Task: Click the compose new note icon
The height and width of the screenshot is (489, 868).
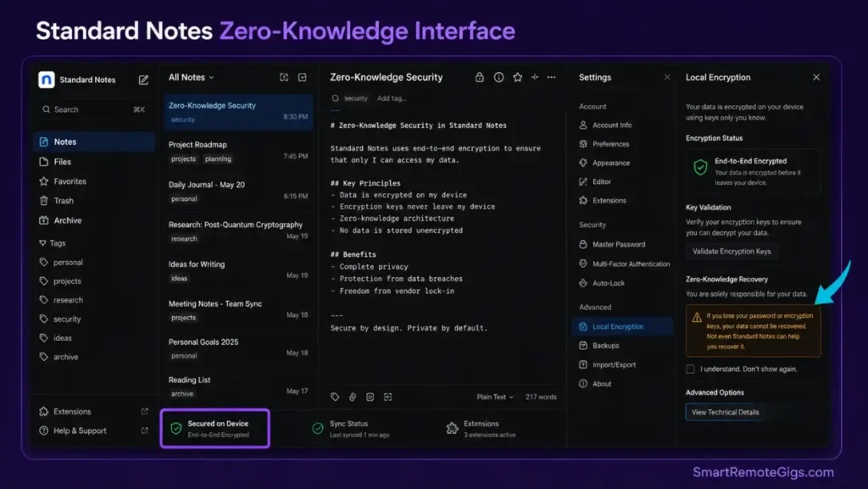Action: (143, 80)
